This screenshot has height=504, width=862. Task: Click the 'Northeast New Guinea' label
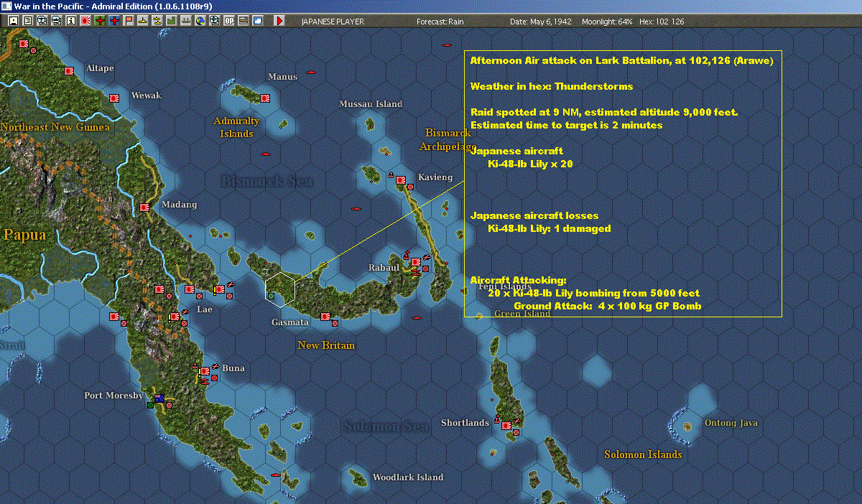coord(55,127)
